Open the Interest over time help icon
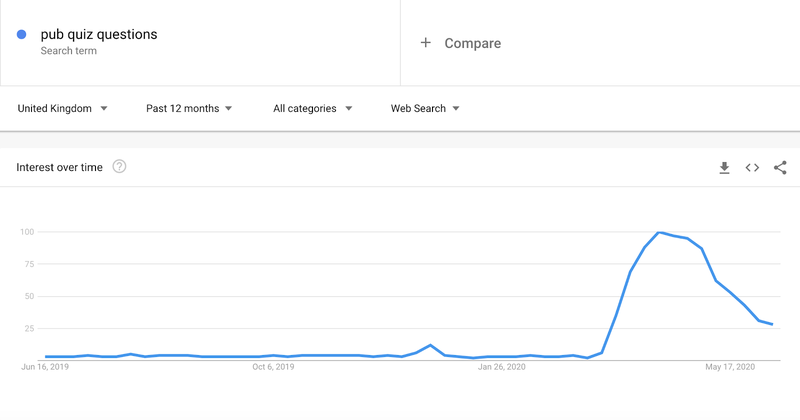800x420 pixels. click(119, 166)
